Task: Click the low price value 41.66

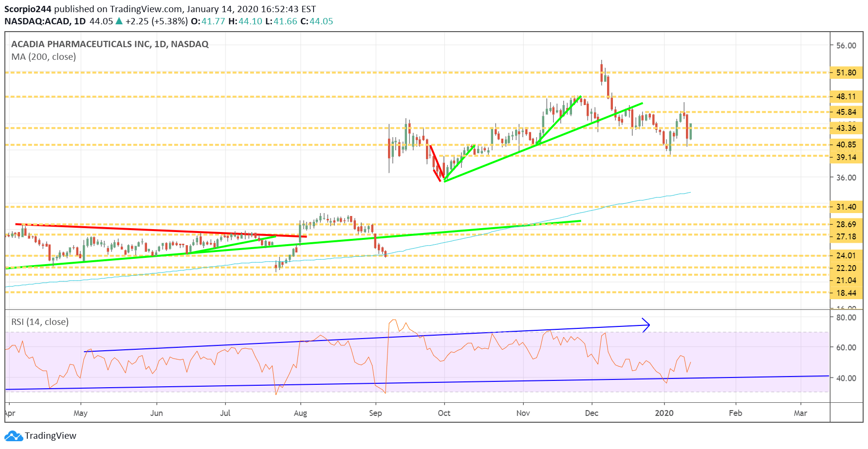Action: point(285,21)
